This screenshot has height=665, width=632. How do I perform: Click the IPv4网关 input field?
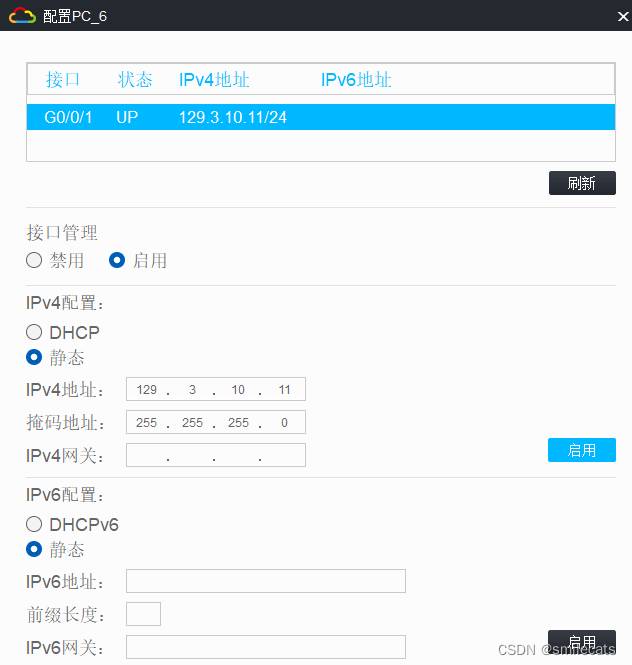215,456
